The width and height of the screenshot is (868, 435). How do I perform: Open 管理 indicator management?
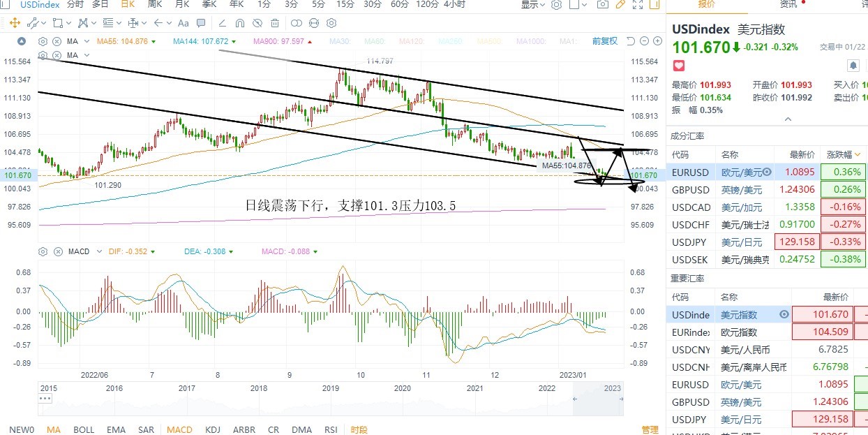tap(650, 429)
